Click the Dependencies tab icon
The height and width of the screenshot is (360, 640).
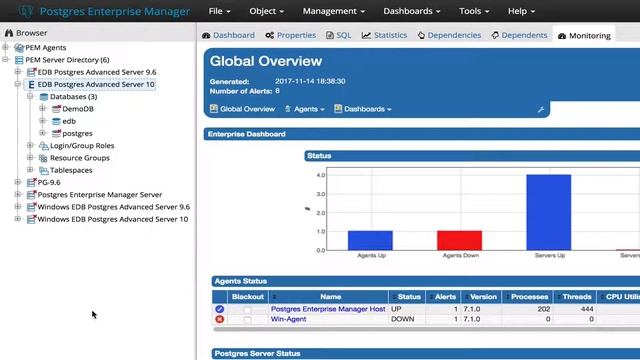(421, 36)
